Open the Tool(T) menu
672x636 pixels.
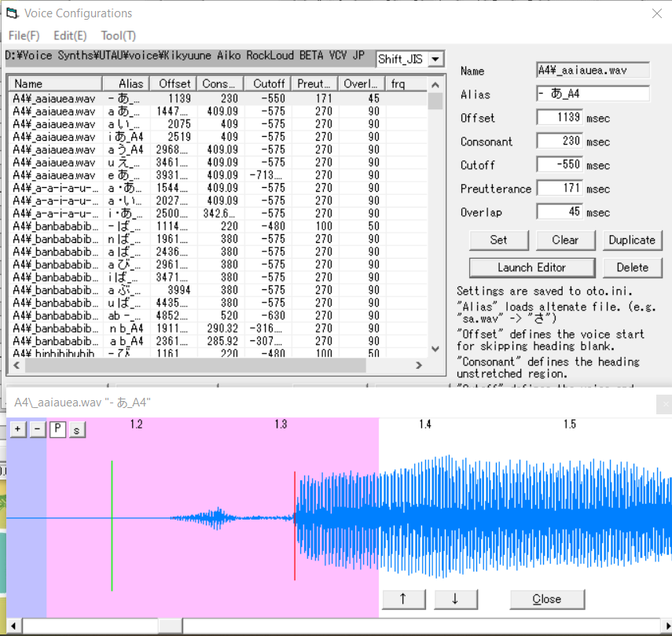[x=118, y=35]
